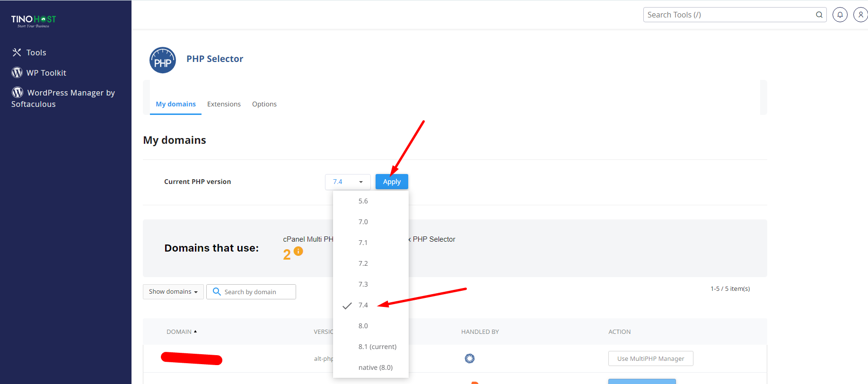Open the Show domains dropdown
Screen dimensions: 868x384
pos(173,292)
